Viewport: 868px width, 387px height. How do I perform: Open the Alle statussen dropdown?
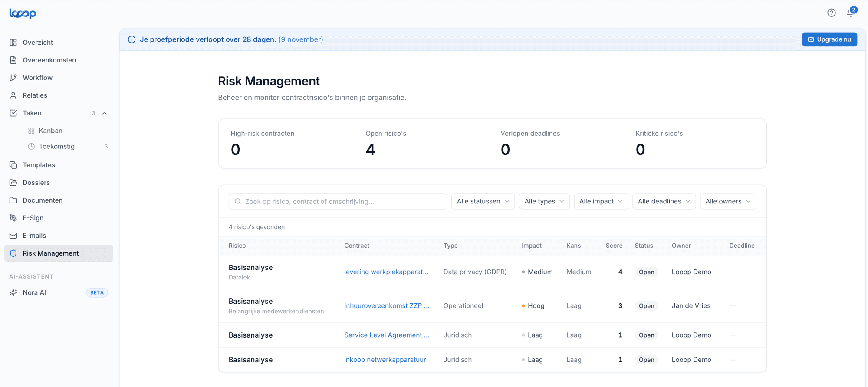pos(483,201)
